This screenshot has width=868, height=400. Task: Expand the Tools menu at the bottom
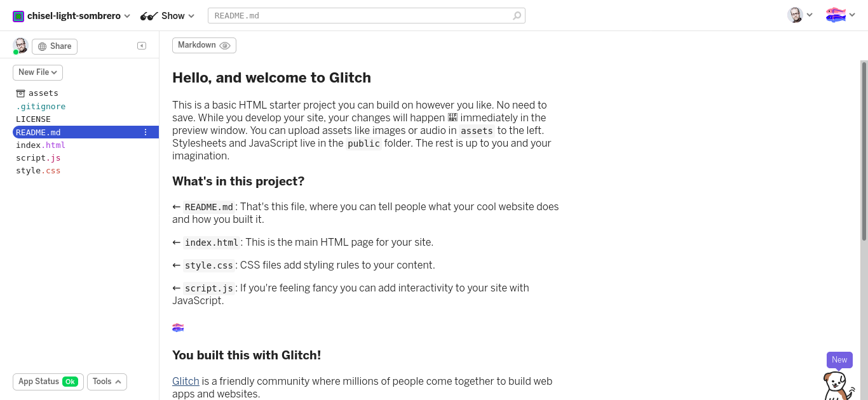(x=107, y=382)
